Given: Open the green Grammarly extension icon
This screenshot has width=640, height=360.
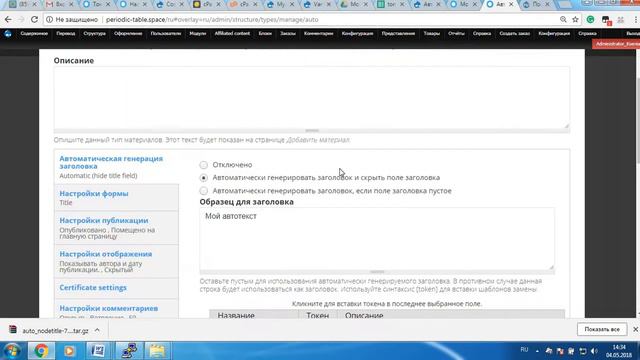Looking at the screenshot, I should [590, 20].
